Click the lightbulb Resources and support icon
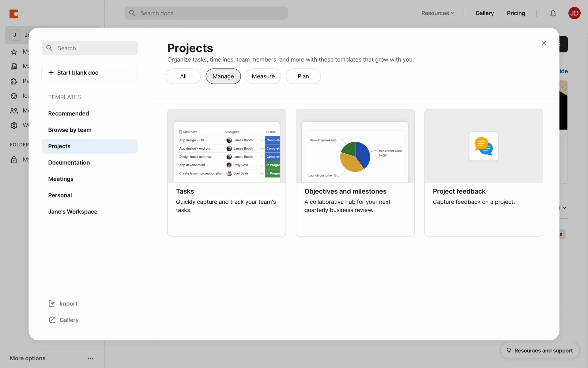This screenshot has width=588, height=368. (x=509, y=351)
